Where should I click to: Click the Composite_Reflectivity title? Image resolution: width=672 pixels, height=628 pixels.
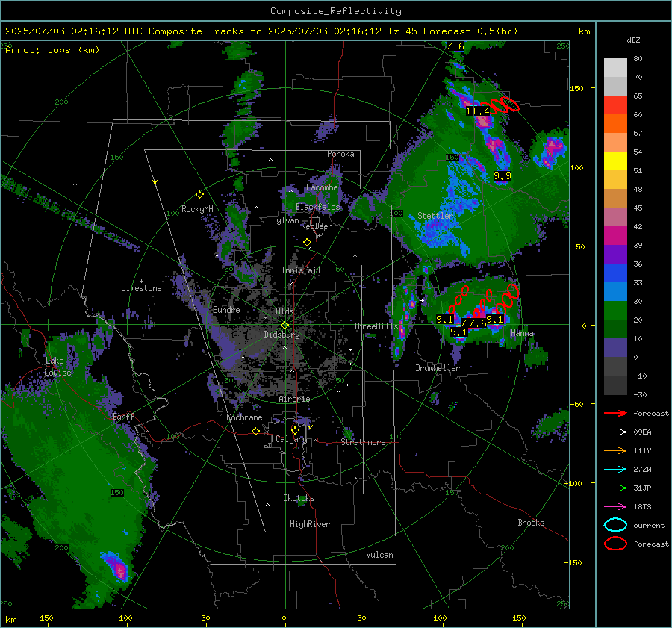pos(335,11)
